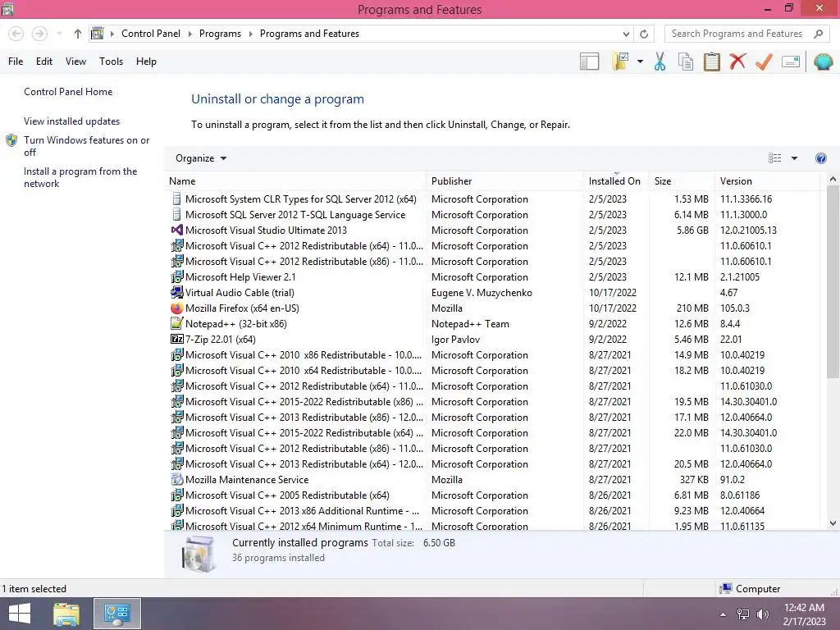Click the preview pane layout icon
The height and width of the screenshot is (630, 840).
click(589, 62)
